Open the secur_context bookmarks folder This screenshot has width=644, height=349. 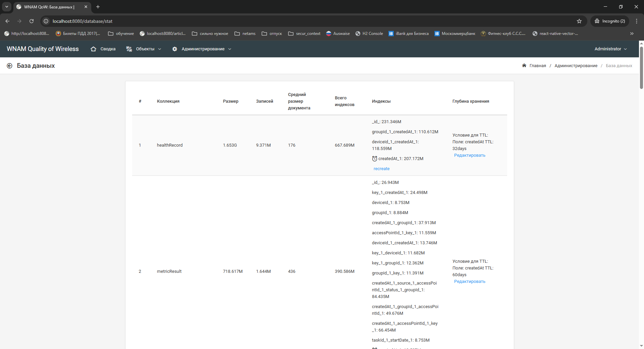click(x=304, y=34)
